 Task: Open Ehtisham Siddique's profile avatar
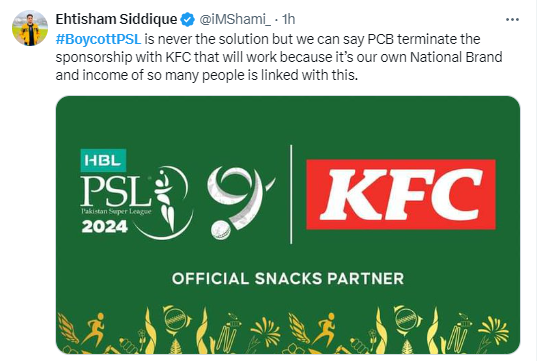pyautogui.click(x=30, y=28)
